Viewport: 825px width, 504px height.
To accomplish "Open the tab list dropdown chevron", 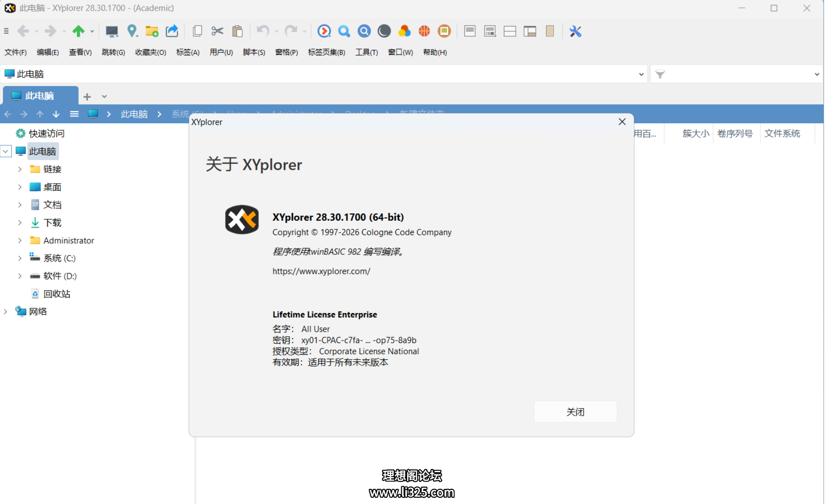I will [x=104, y=96].
